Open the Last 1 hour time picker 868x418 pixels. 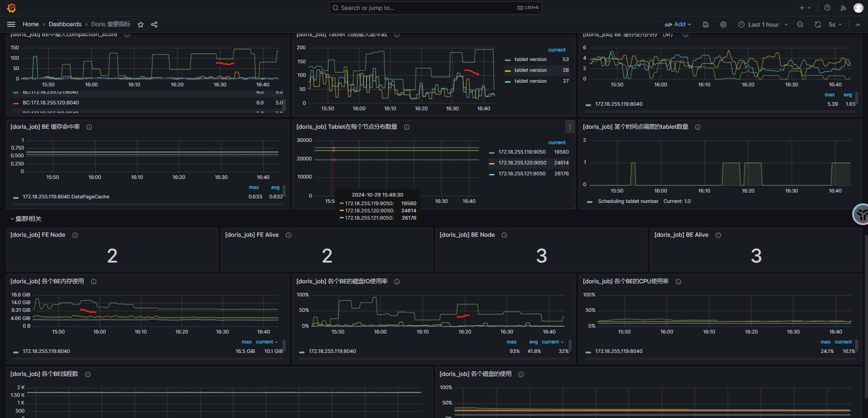(763, 24)
